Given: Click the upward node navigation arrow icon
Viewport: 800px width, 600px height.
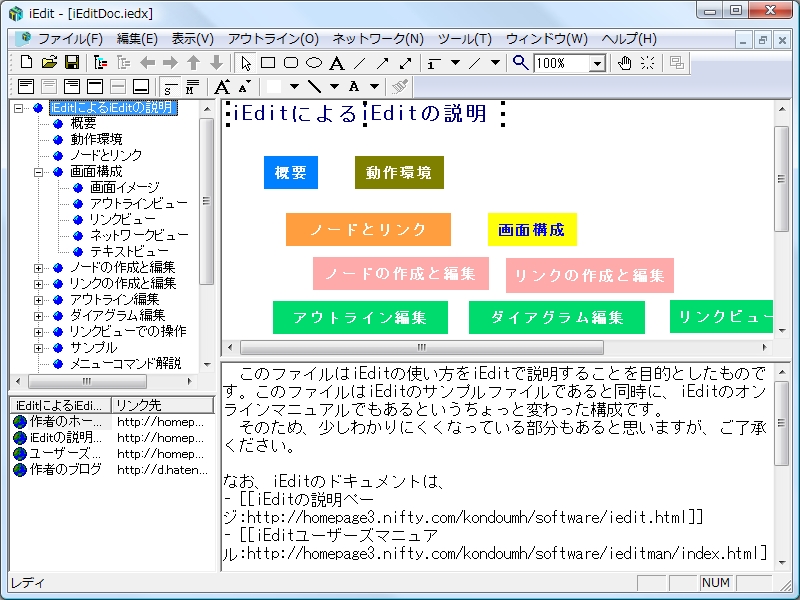Looking at the screenshot, I should click(x=192, y=62).
